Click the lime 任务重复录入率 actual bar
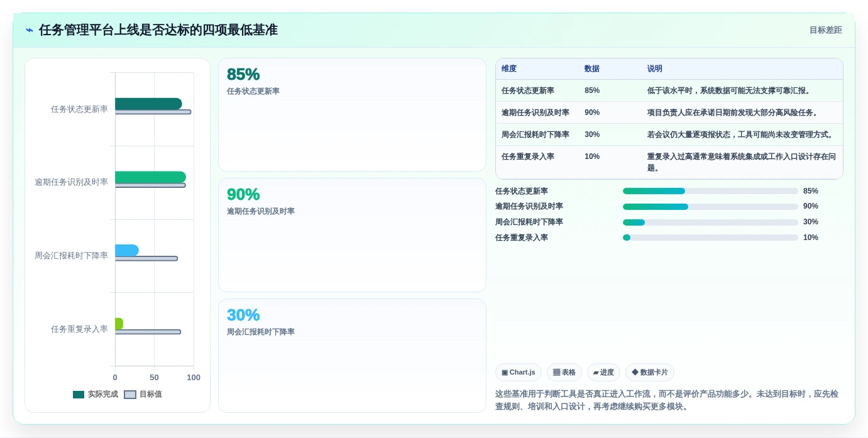 pos(119,324)
